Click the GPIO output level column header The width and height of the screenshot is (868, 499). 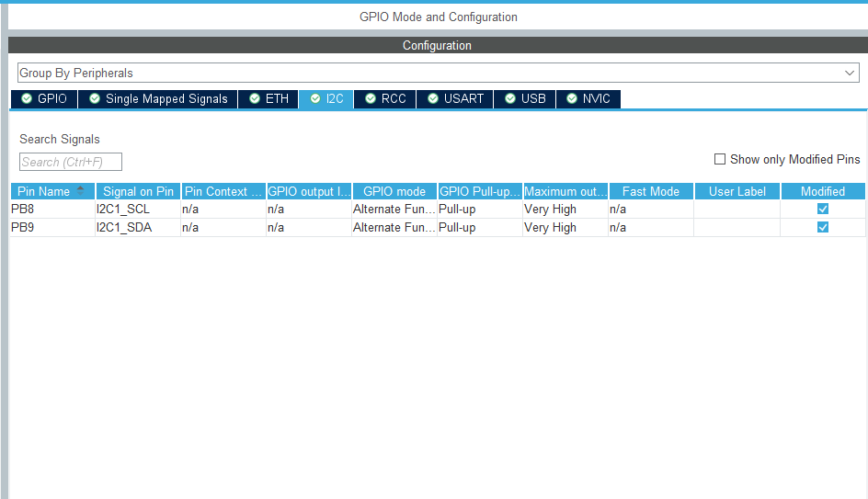click(x=309, y=191)
